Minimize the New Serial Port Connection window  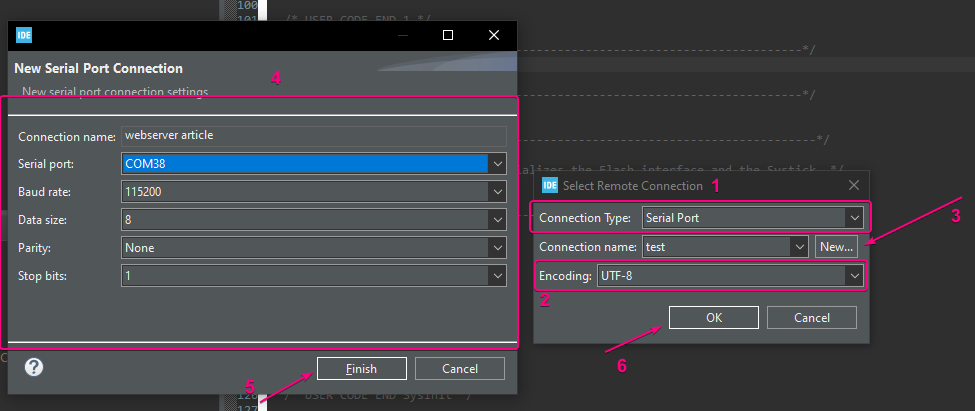click(403, 35)
